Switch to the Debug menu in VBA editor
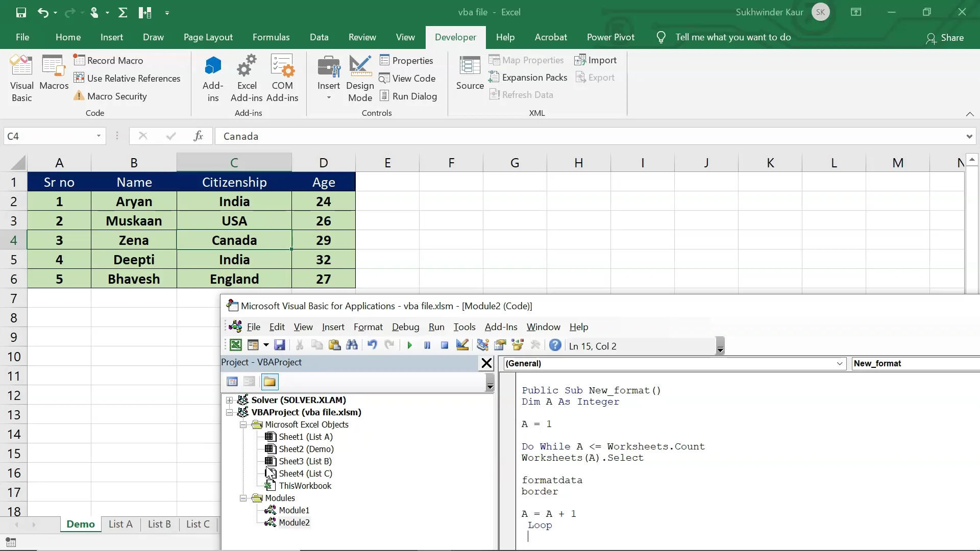 (405, 327)
